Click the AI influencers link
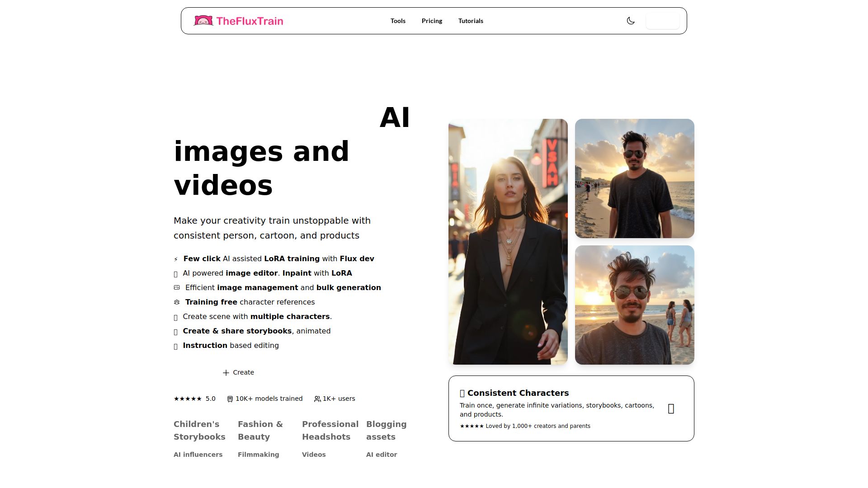This screenshot has height=488, width=868. (198, 455)
